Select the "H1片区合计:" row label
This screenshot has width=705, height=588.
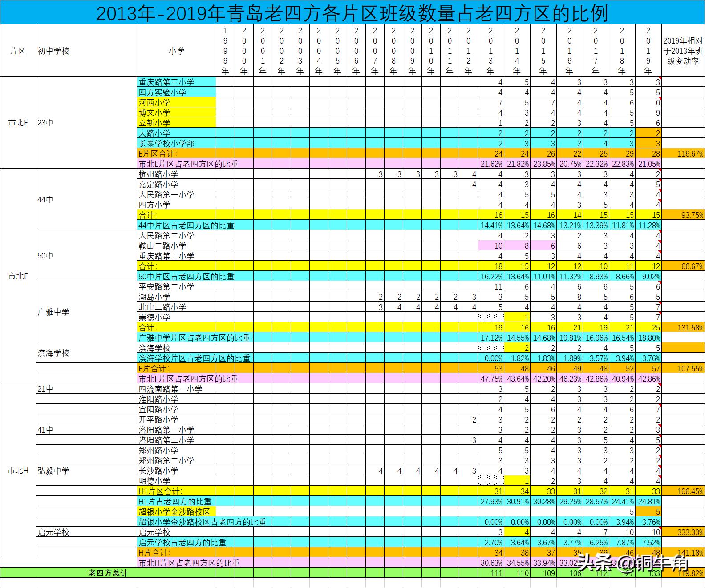177,491
